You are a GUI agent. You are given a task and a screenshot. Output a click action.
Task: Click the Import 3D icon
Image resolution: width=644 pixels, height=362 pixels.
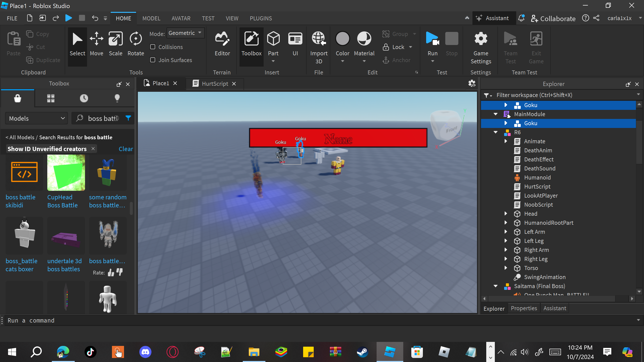click(318, 39)
